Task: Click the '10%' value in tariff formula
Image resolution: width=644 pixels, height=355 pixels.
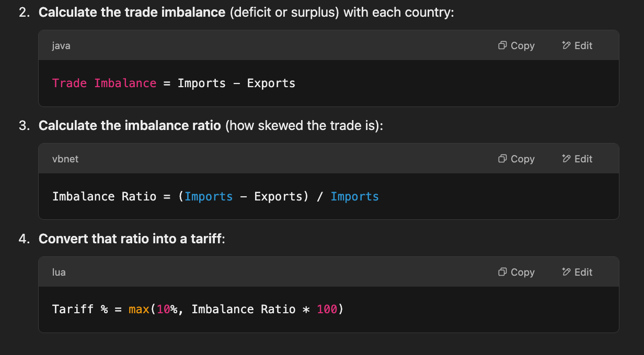Action: tap(167, 309)
